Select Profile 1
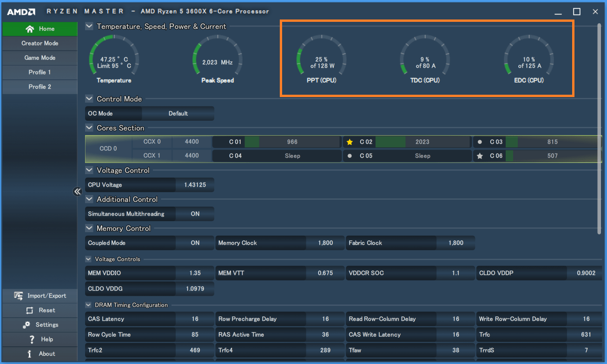 pyautogui.click(x=40, y=72)
